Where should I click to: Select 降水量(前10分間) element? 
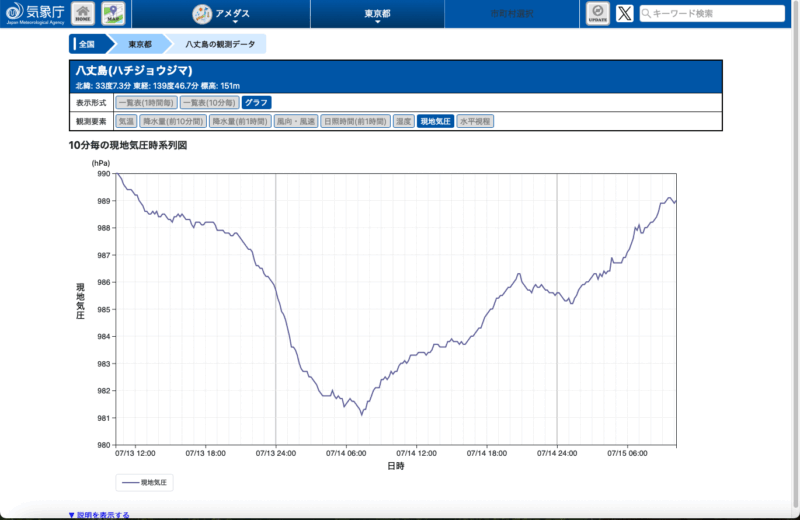click(173, 121)
